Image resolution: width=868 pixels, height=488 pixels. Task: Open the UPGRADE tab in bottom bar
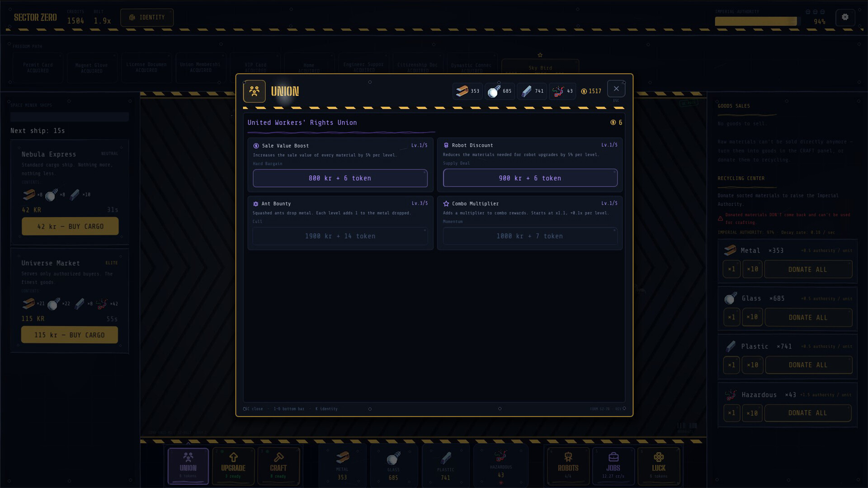coord(233,466)
